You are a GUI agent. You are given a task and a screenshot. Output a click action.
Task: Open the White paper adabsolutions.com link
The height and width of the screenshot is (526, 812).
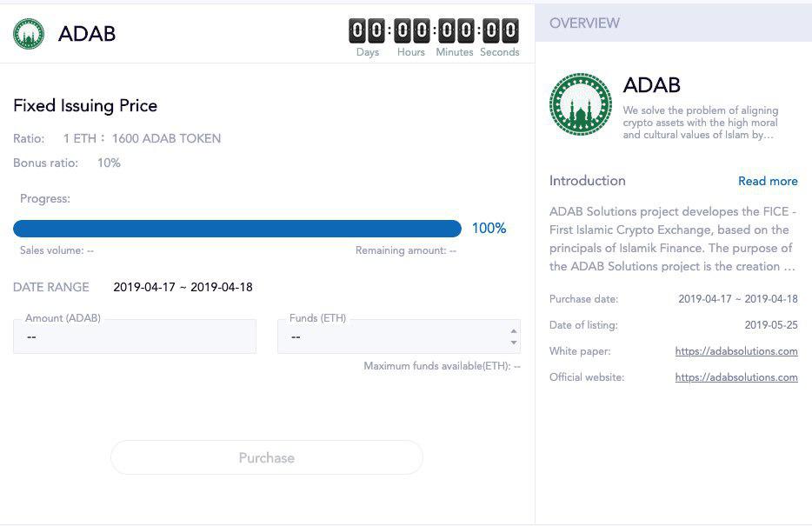coord(735,351)
